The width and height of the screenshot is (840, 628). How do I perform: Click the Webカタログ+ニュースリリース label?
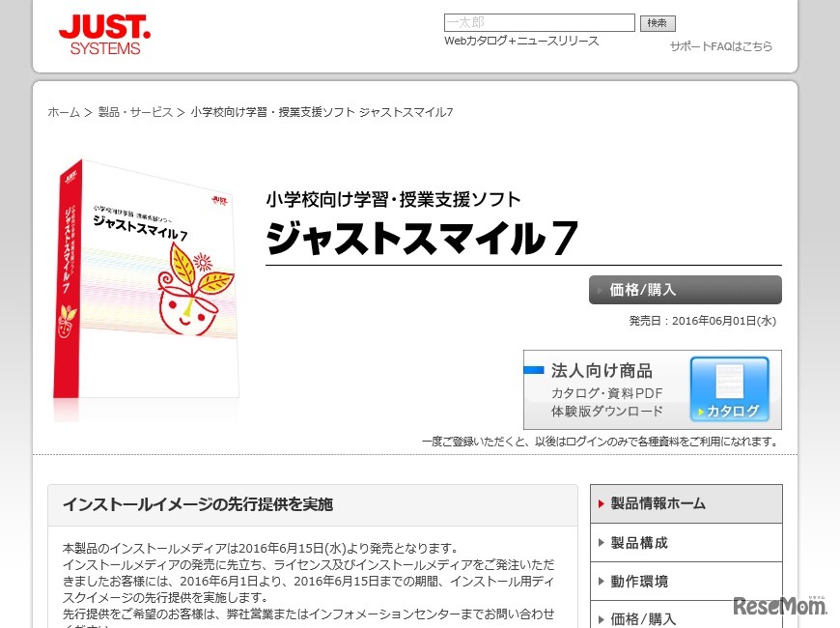[x=521, y=41]
